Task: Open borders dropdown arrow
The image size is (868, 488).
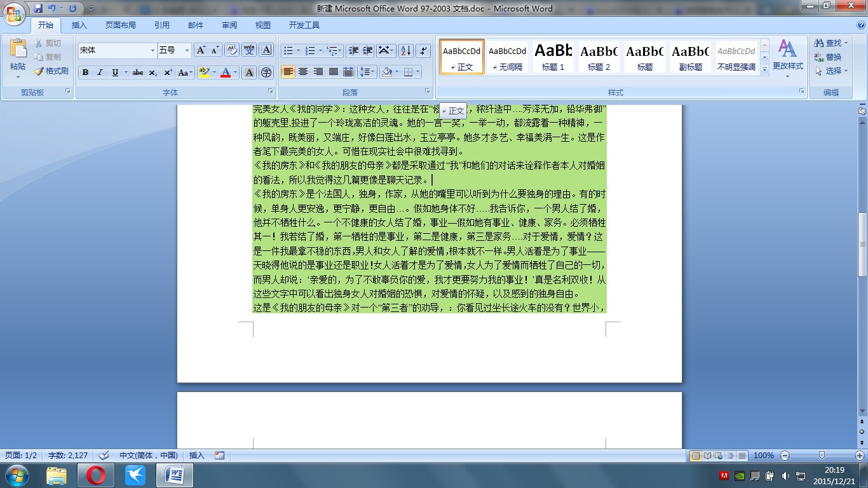Action: click(x=417, y=72)
